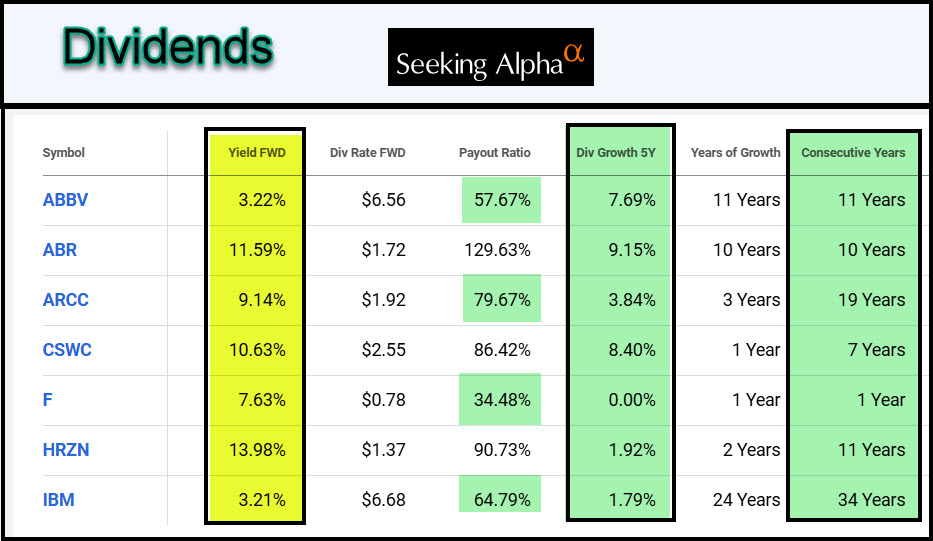Click the F ticker symbol
Screen dimensions: 933x541
(48, 400)
